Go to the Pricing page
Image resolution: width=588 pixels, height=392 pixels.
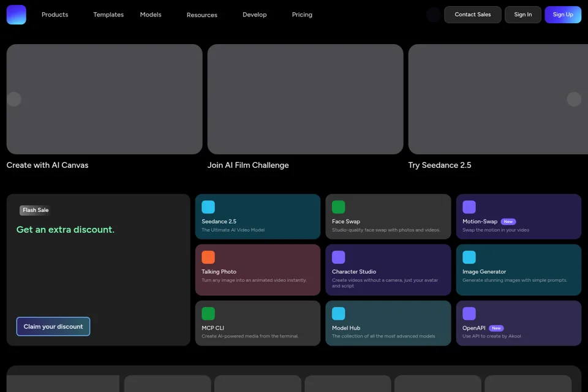coord(302,15)
